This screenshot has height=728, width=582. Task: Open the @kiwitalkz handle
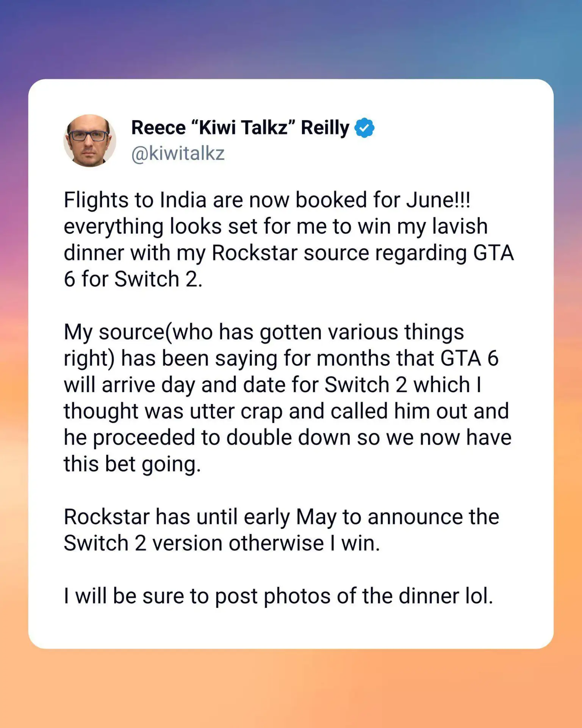click(178, 154)
